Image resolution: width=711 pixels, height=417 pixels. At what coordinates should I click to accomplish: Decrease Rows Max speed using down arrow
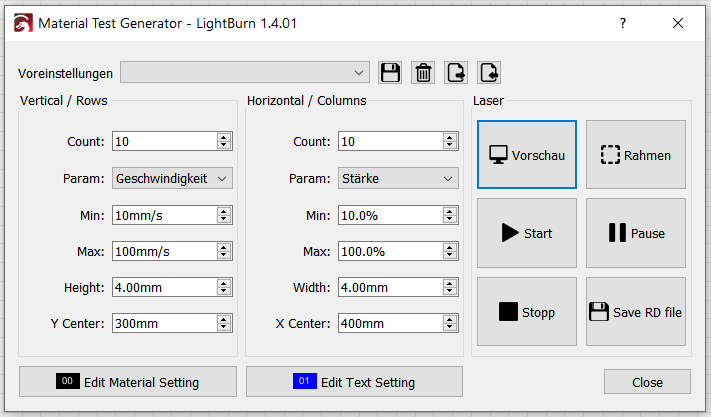[224, 255]
